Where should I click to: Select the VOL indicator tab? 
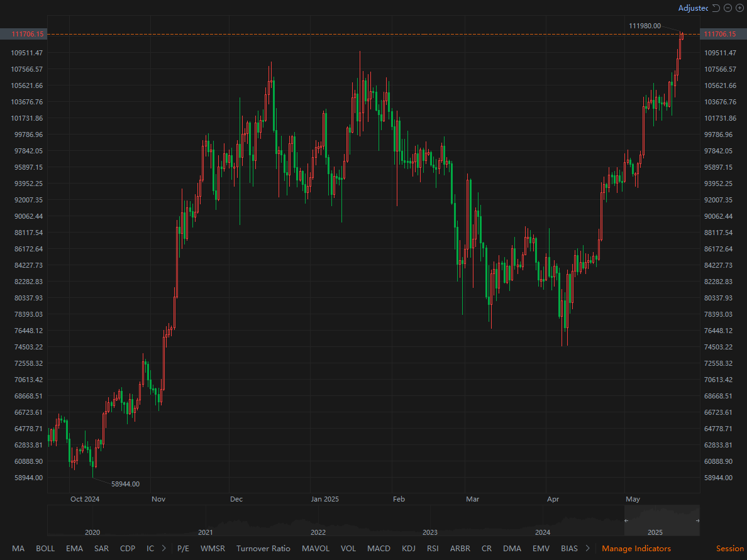click(x=348, y=549)
